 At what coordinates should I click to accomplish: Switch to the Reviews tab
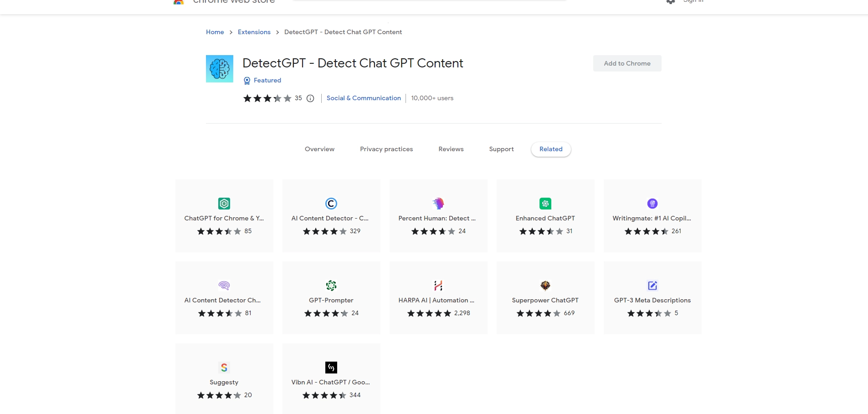click(451, 149)
